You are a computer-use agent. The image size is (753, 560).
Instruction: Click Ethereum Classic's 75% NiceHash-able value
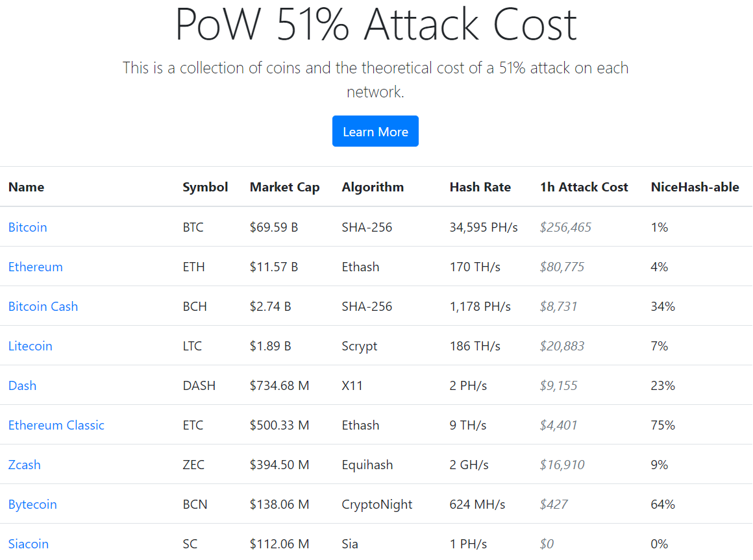point(663,425)
